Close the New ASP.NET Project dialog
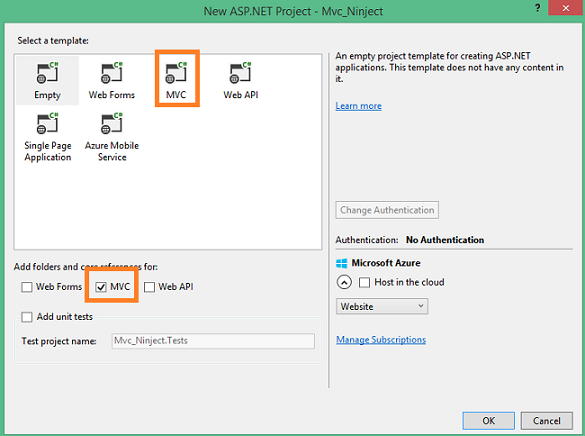 coord(566,8)
